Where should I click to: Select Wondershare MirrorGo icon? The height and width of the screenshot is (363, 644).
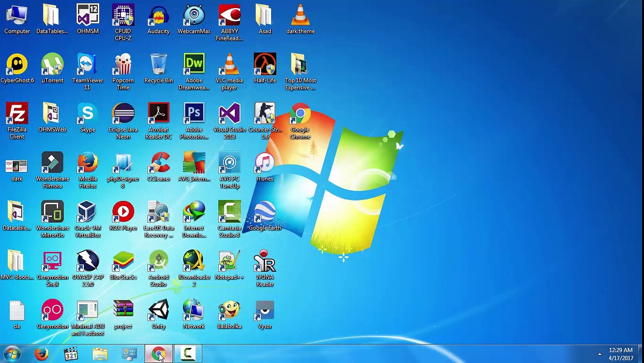tap(52, 220)
